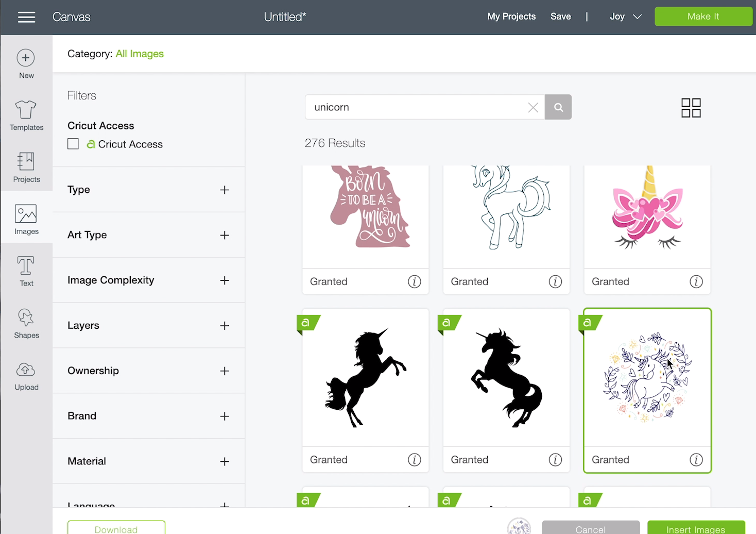Click the New project plus icon
Viewport: 756px width, 534px height.
point(26,58)
